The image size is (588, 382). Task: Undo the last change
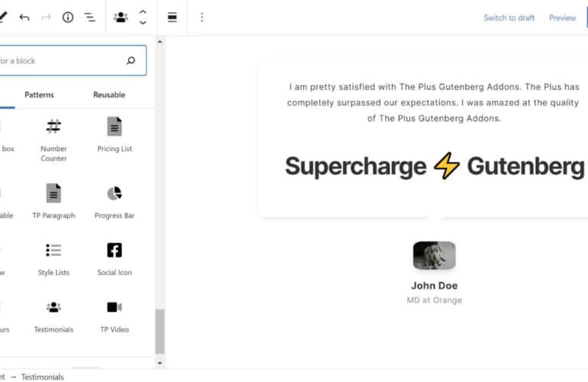click(24, 18)
